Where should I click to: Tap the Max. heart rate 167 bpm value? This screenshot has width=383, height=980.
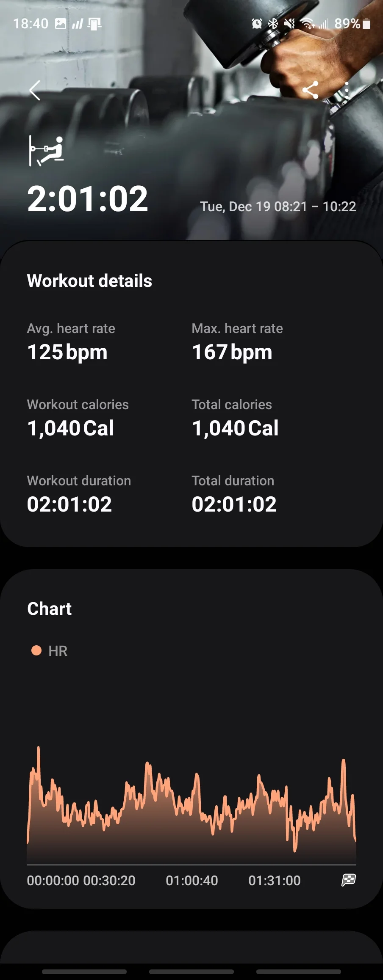[x=232, y=352]
